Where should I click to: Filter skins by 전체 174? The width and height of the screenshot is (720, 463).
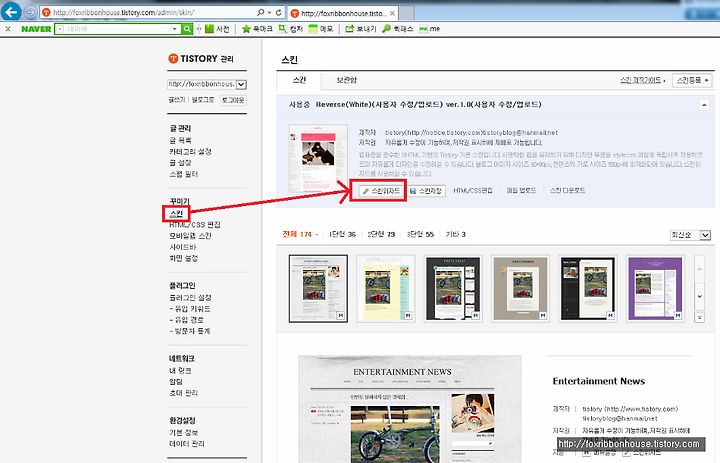297,234
